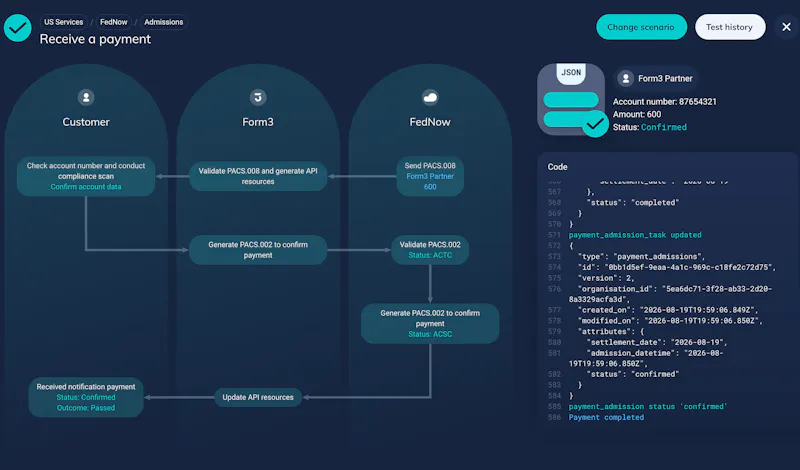
Task: Click the 'Payment completed' log line
Action: coord(606,417)
